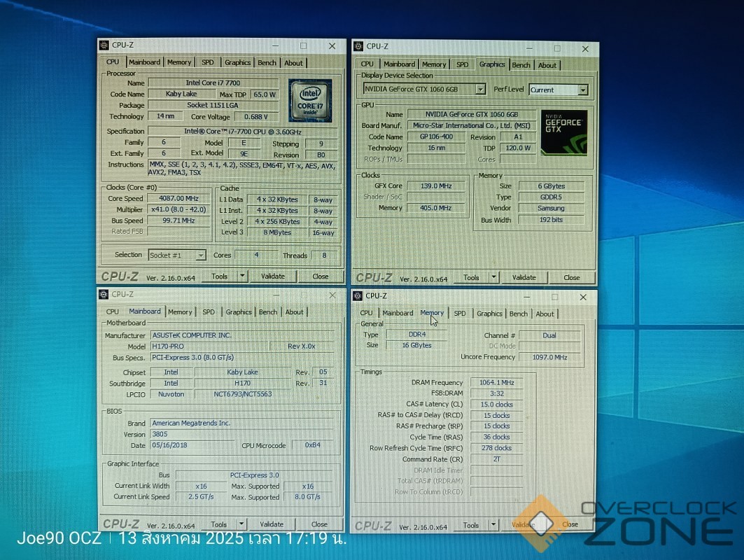This screenshot has width=744, height=560.
Task: Minimize the window showing the CPU tab
Action: [x=276, y=45]
